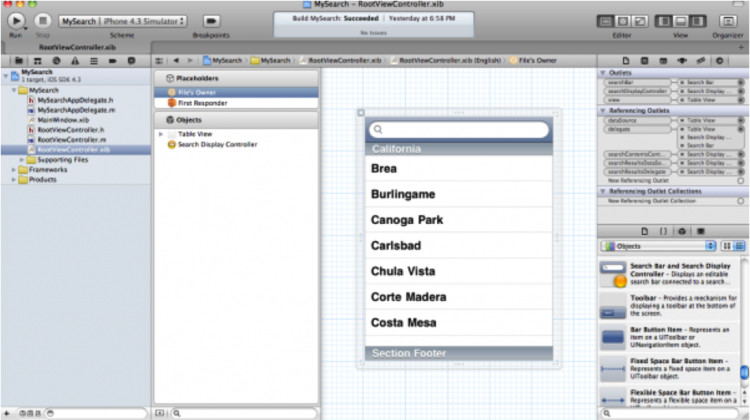Viewport: 750px width, 420px height.
Task: Go forward in the jump bar history
Action: [x=190, y=61]
